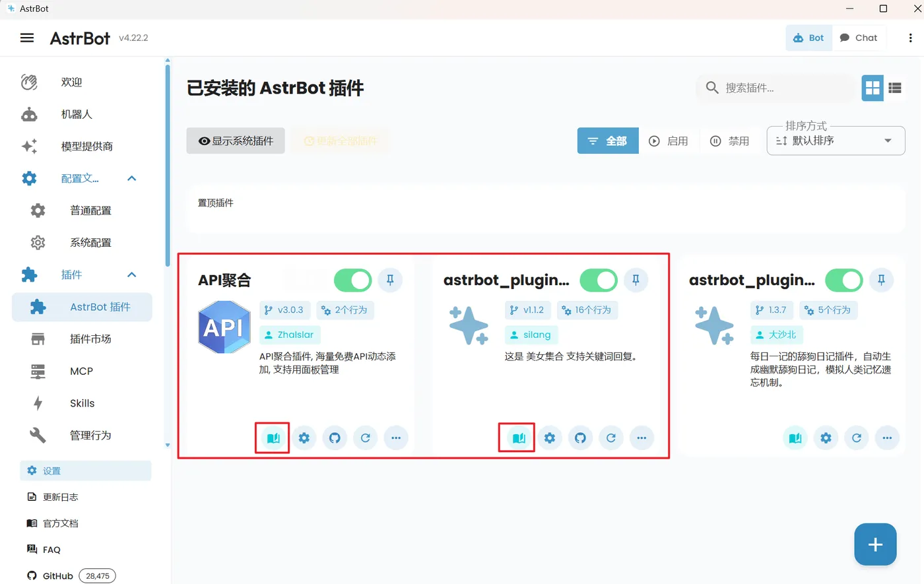
Task: Go to 欢迎 page in sidebar
Action: (82, 82)
